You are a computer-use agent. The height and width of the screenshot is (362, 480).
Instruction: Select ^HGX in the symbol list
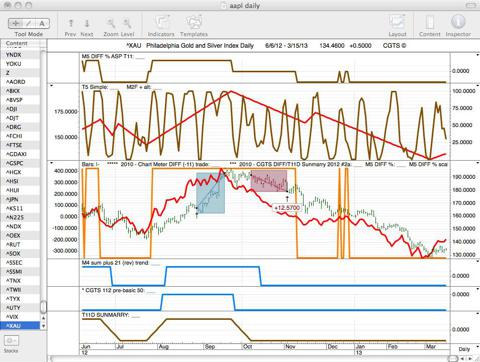pos(20,172)
